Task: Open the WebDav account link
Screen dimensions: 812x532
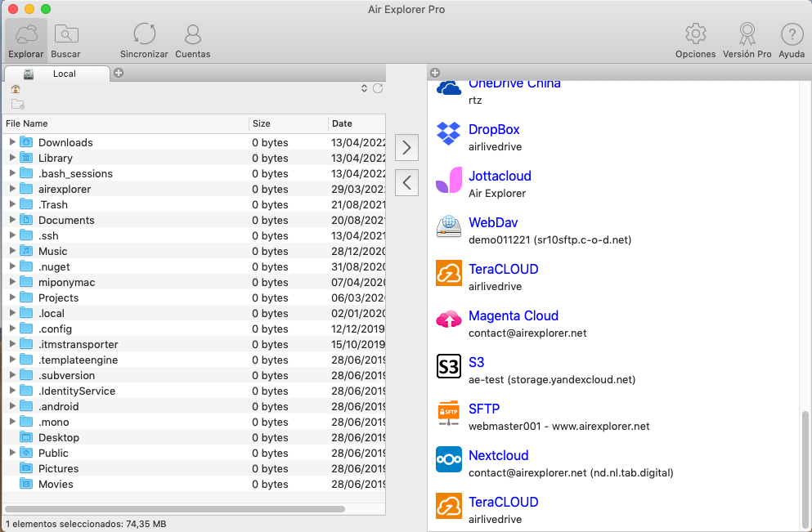Action: tap(493, 222)
